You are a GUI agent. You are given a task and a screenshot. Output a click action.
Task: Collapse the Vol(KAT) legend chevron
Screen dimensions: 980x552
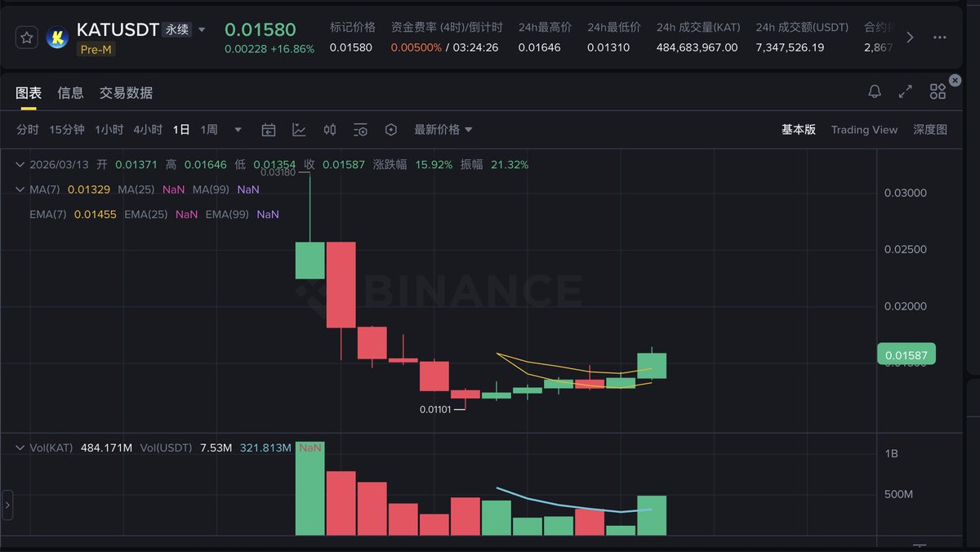click(x=20, y=447)
